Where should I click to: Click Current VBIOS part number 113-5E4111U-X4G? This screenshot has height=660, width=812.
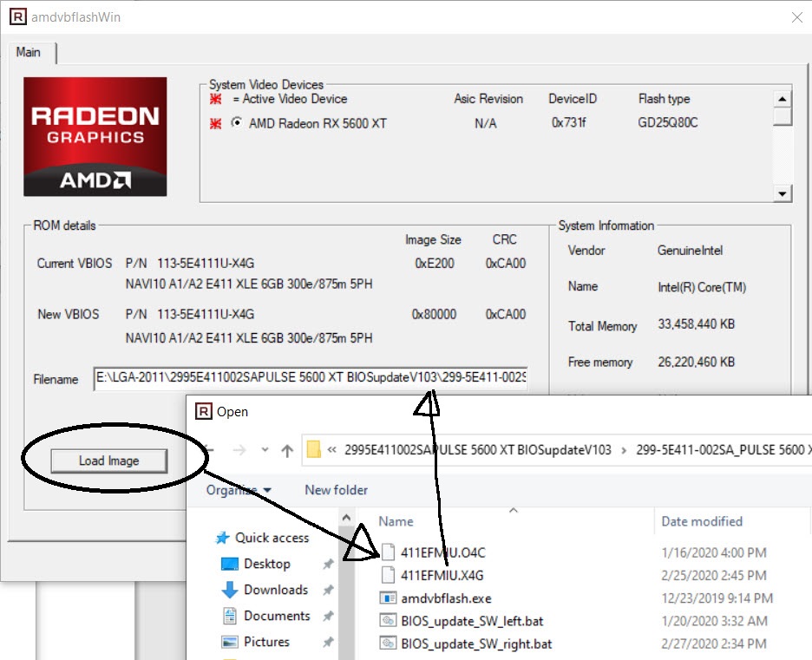(x=206, y=264)
